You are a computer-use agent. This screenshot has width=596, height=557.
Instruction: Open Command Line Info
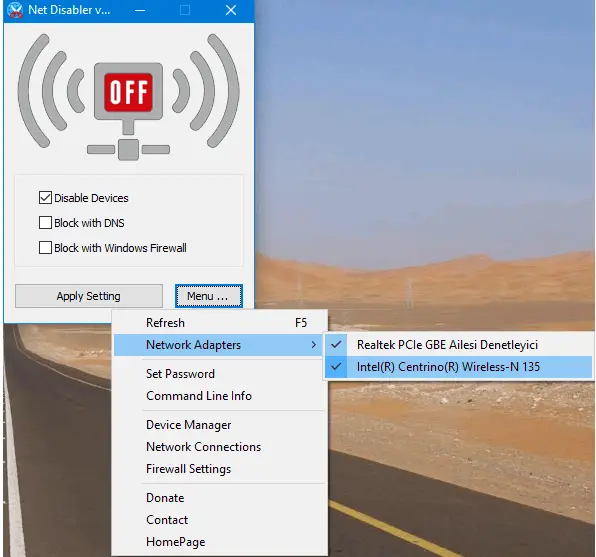[220, 396]
